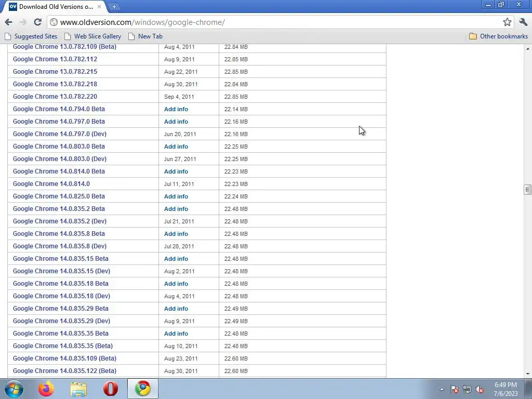Open Google Chrome 14.0.835.15 Beta link
This screenshot has height=399, width=532.
[x=61, y=259]
